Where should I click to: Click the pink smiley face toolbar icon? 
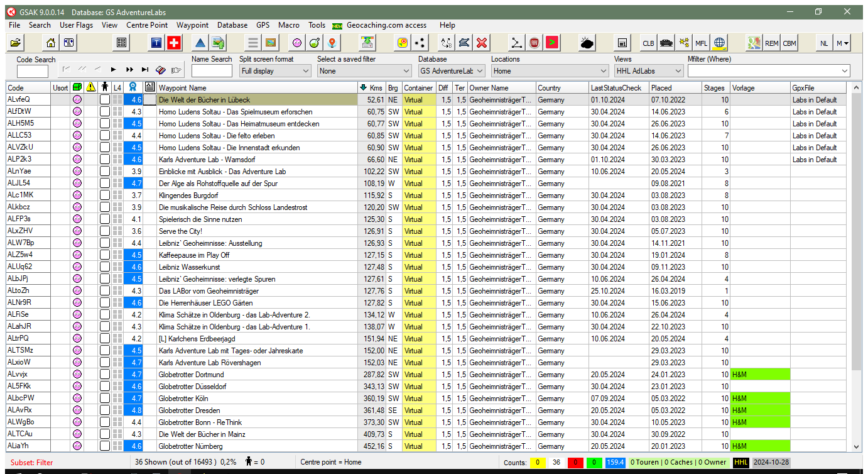pos(297,43)
